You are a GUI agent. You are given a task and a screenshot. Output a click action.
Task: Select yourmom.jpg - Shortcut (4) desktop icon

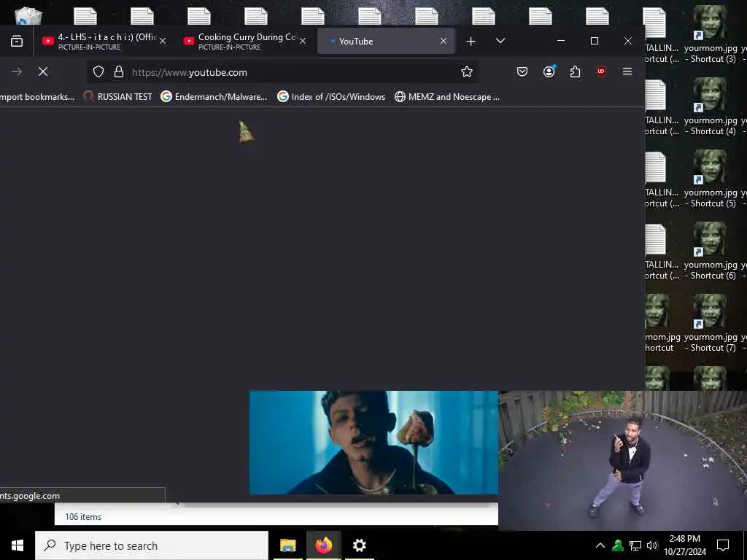pos(711,106)
